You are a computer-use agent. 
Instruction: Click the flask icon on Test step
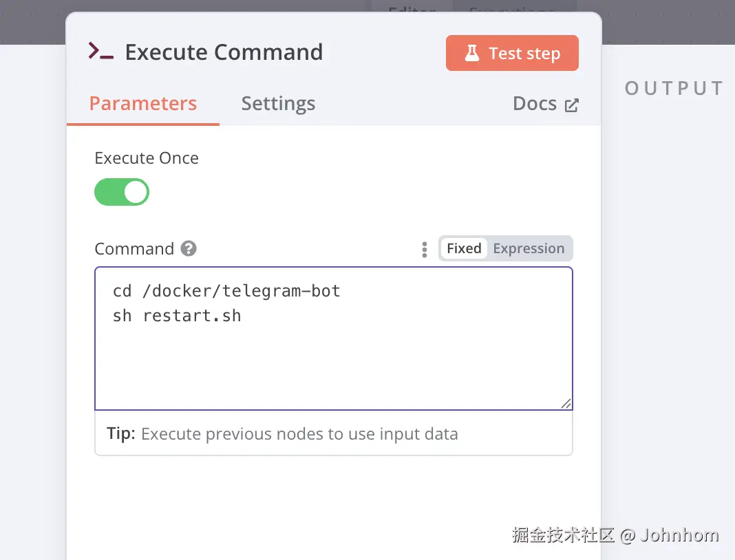471,53
